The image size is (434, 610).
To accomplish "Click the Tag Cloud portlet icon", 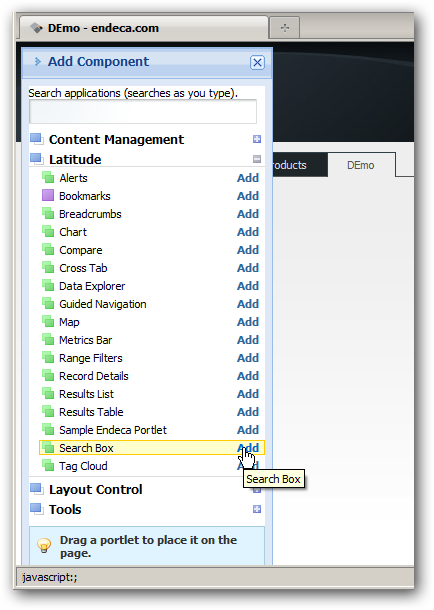I will 48,465.
